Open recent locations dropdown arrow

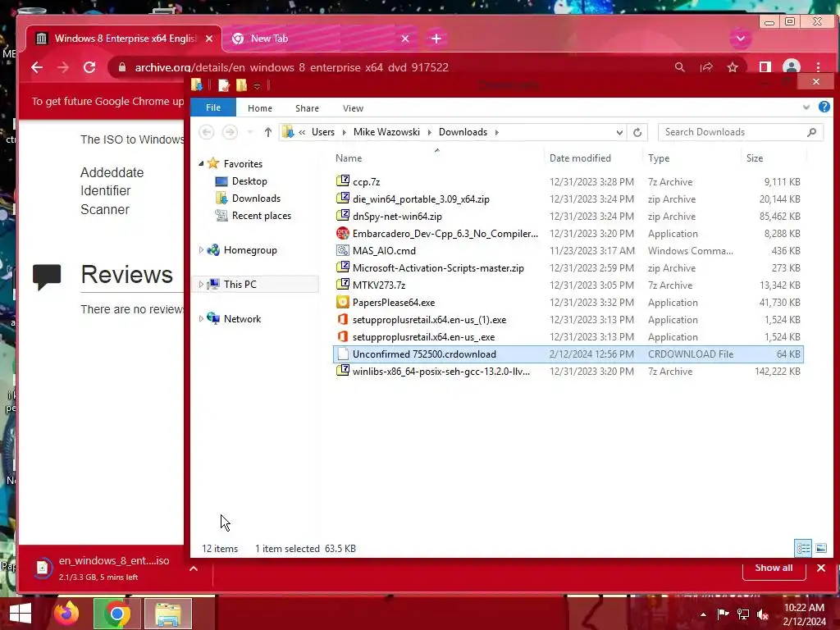pyautogui.click(x=249, y=132)
